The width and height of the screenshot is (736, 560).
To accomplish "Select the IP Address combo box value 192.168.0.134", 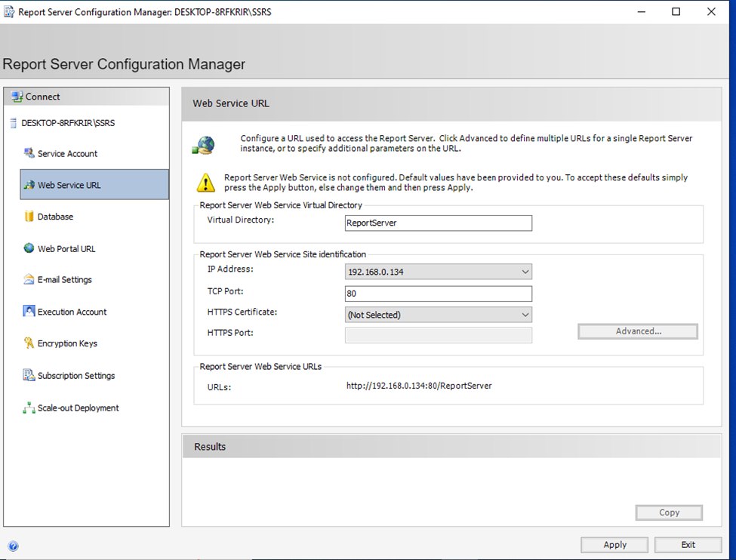I will (x=439, y=272).
